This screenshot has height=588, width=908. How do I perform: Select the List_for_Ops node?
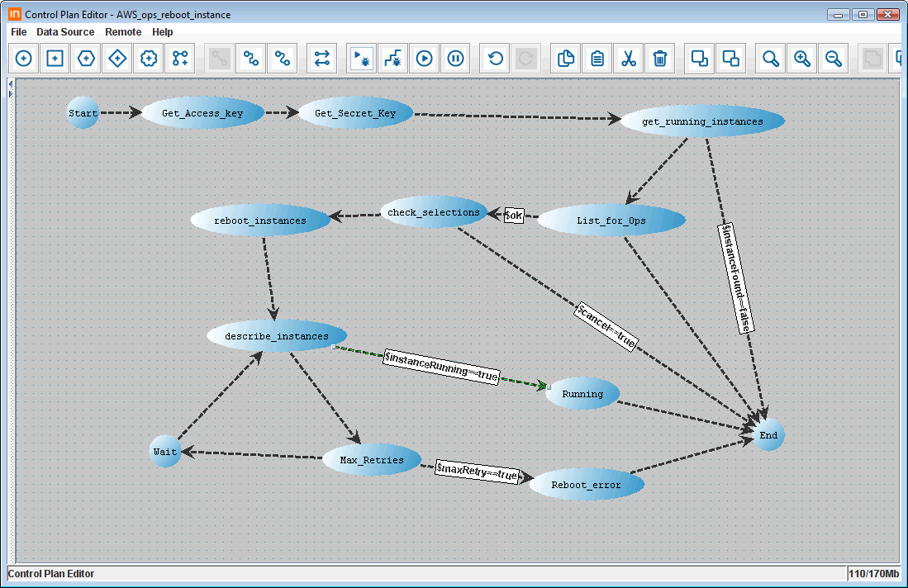[611, 220]
